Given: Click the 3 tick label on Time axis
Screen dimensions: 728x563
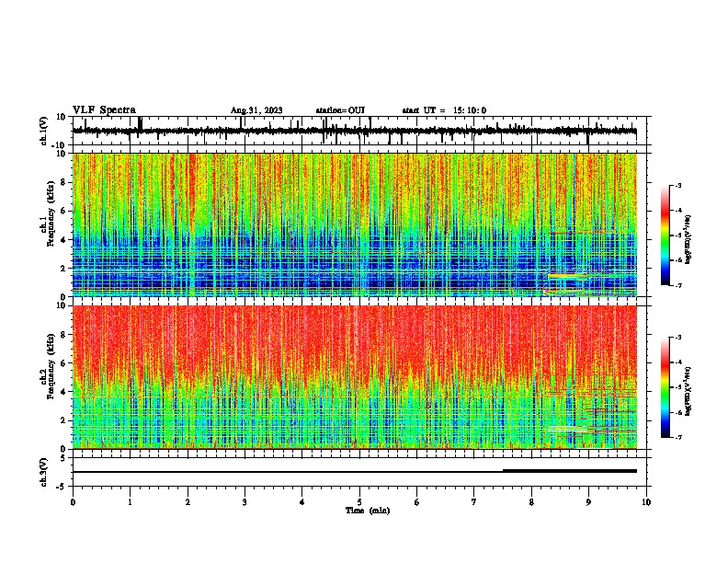Looking at the screenshot, I should coord(245,502).
